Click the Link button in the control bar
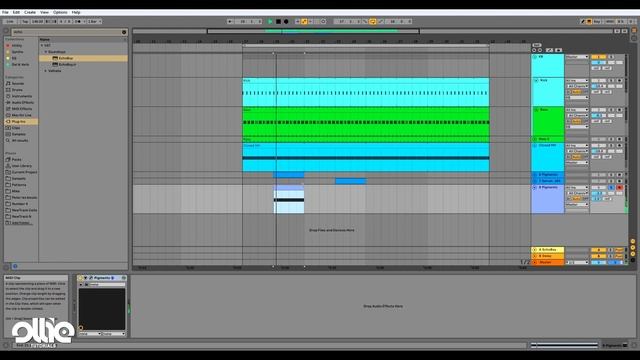 pos(10,21)
